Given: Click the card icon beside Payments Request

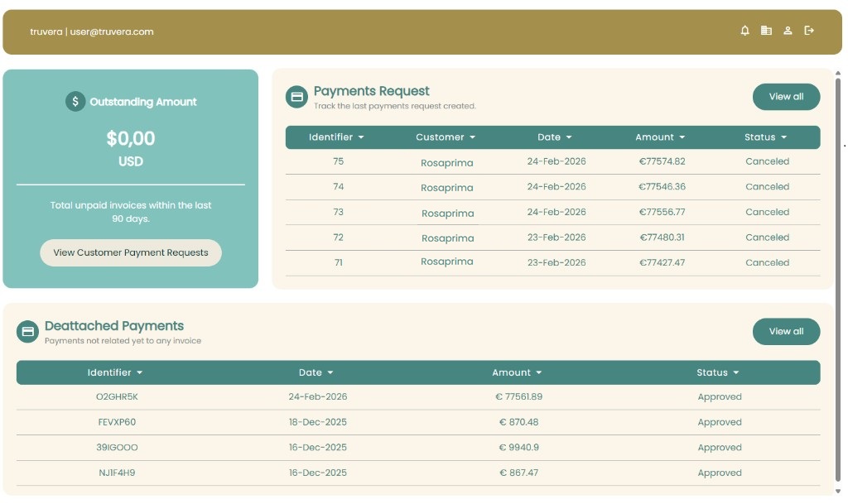Looking at the screenshot, I should point(296,96).
